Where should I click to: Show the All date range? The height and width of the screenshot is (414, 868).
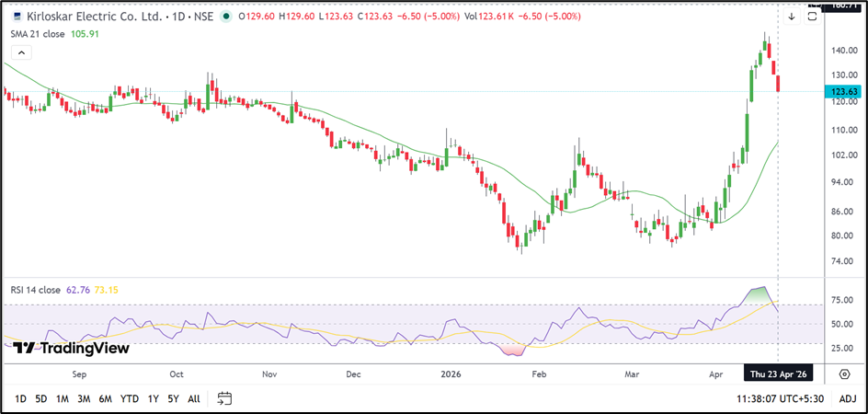tap(193, 398)
